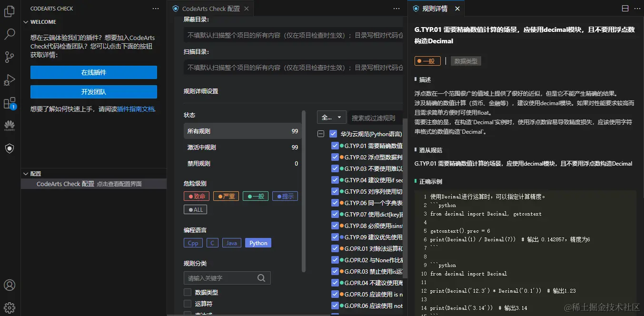
Task: Select Python programming language
Action: pyautogui.click(x=258, y=243)
